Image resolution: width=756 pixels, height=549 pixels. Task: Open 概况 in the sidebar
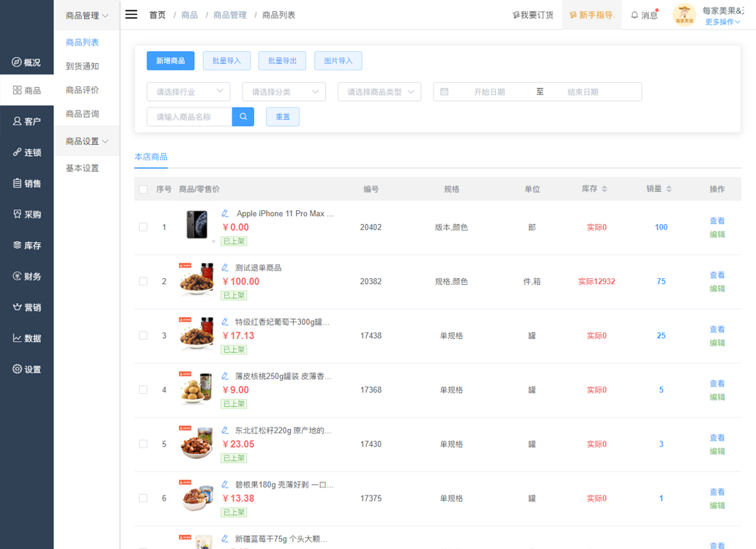point(26,62)
